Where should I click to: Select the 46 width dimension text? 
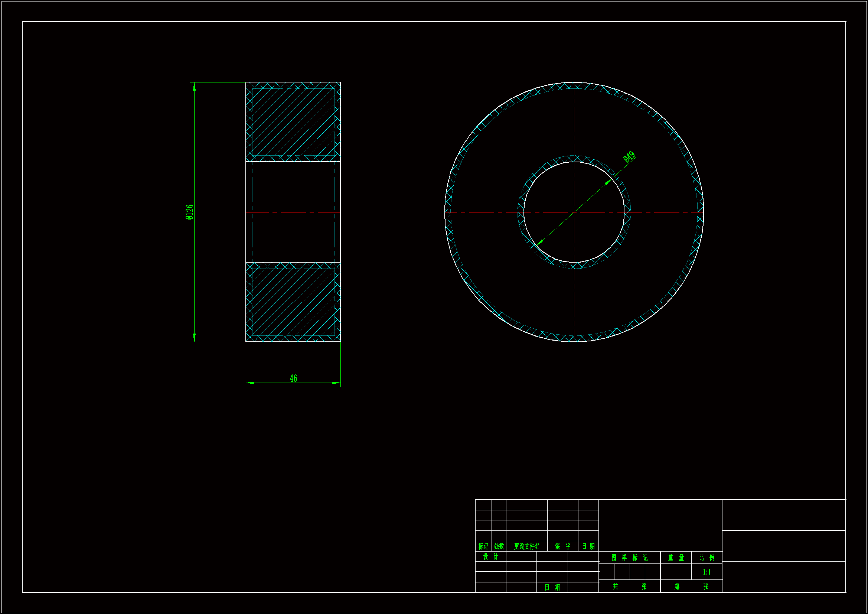click(x=293, y=378)
